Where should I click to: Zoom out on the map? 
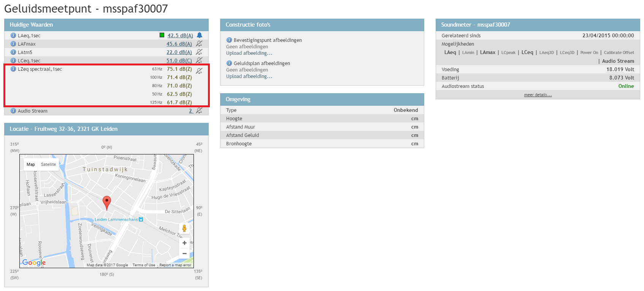tap(184, 254)
